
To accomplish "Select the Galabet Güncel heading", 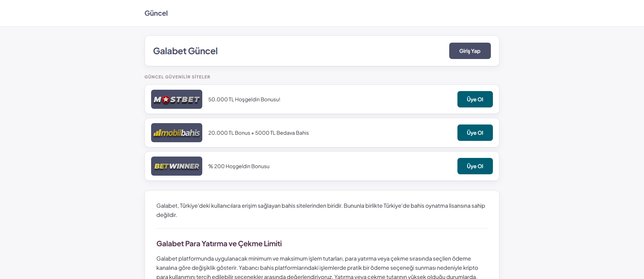I will pyautogui.click(x=185, y=51).
